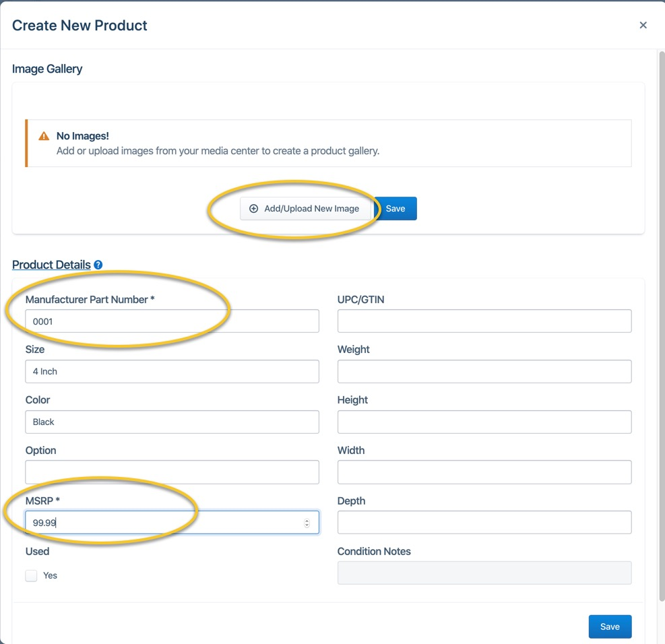Image resolution: width=665 pixels, height=644 pixels.
Task: Click the Condition Notes field
Action: [x=484, y=573]
